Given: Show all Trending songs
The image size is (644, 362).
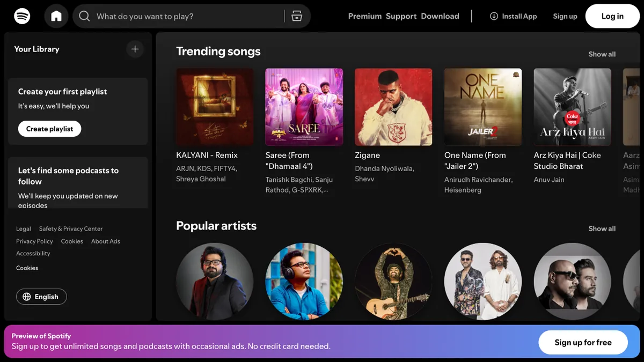Looking at the screenshot, I should 602,54.
